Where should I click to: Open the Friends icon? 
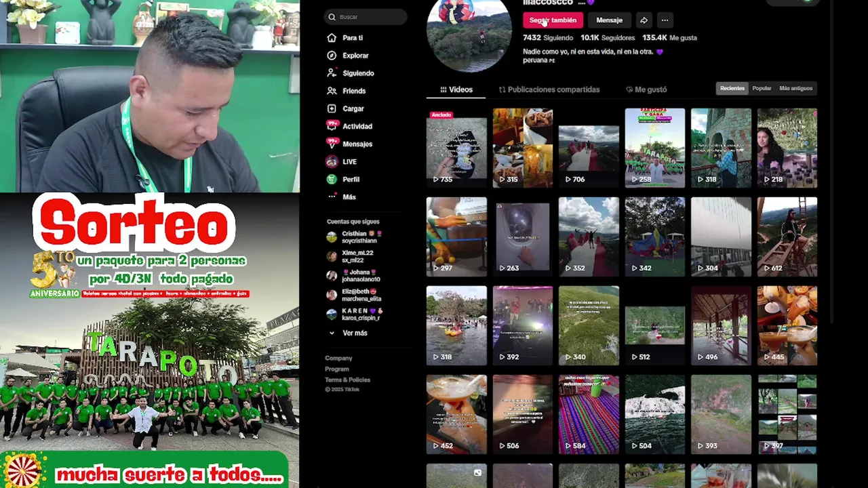click(x=332, y=91)
